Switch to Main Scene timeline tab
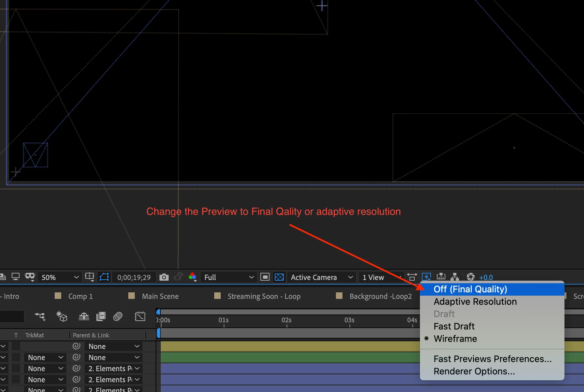584x392 pixels. (160, 296)
